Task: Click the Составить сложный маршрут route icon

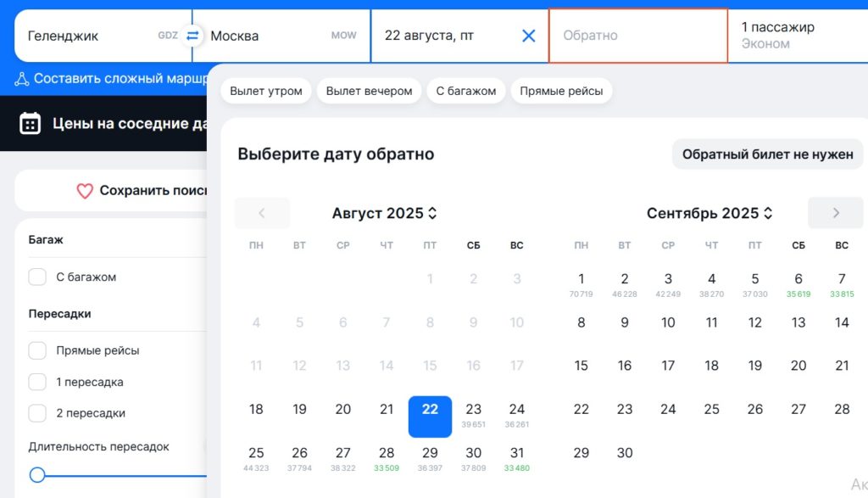Action: pos(24,78)
